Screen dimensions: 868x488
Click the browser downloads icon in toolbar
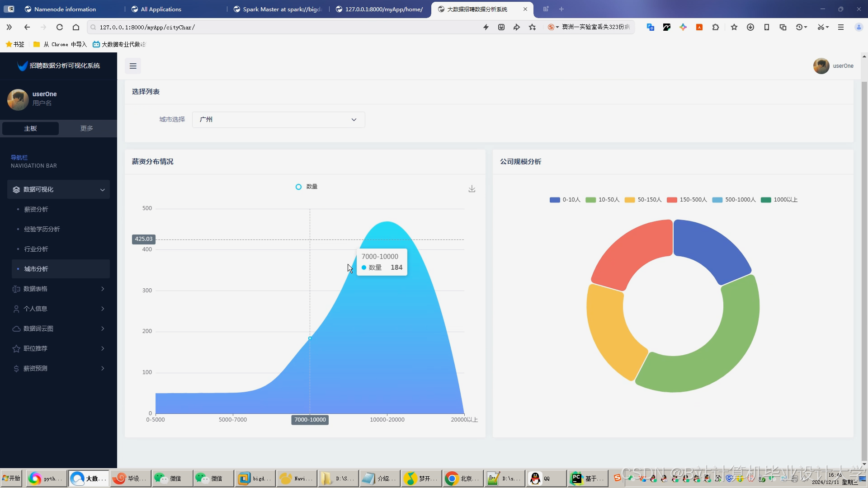[x=750, y=27]
